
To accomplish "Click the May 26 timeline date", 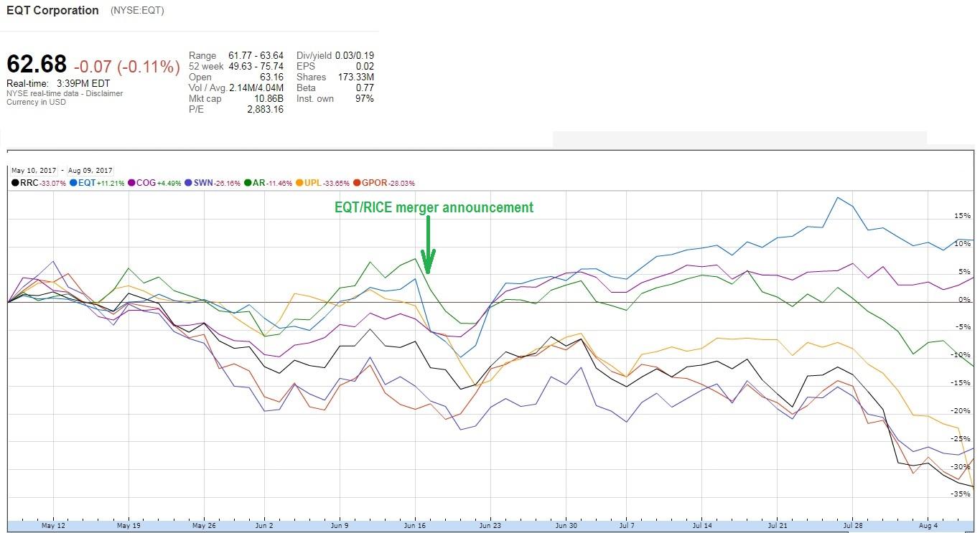I will point(204,526).
